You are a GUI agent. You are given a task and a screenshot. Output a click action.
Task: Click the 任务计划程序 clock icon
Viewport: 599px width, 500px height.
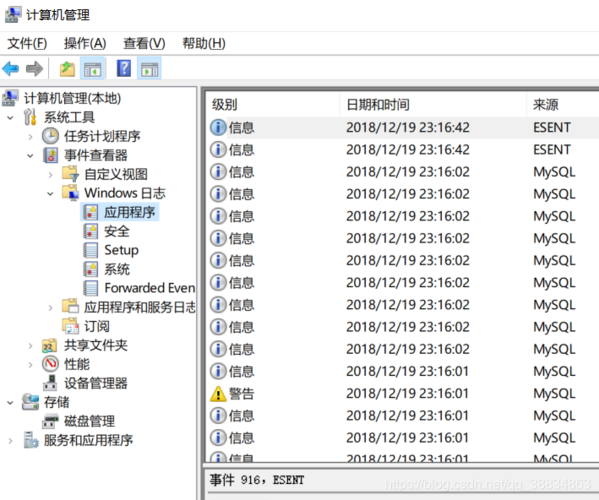[x=50, y=136]
